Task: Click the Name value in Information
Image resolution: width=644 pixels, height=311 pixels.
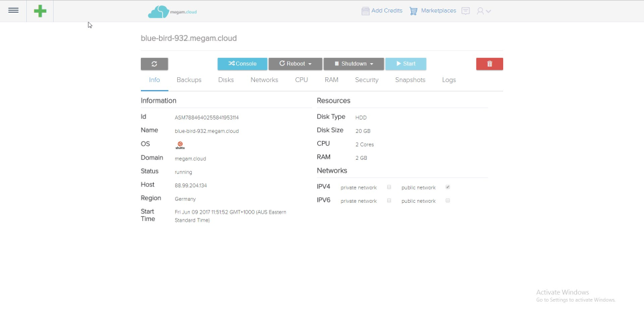Action: 207,131
